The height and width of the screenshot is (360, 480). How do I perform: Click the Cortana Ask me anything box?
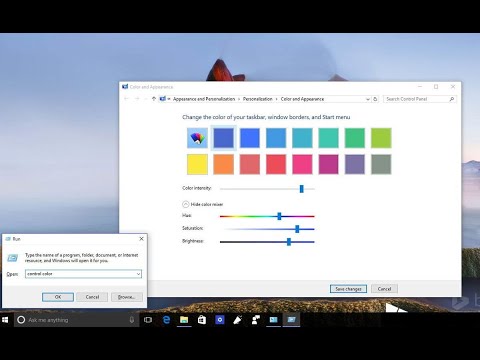pos(76,320)
